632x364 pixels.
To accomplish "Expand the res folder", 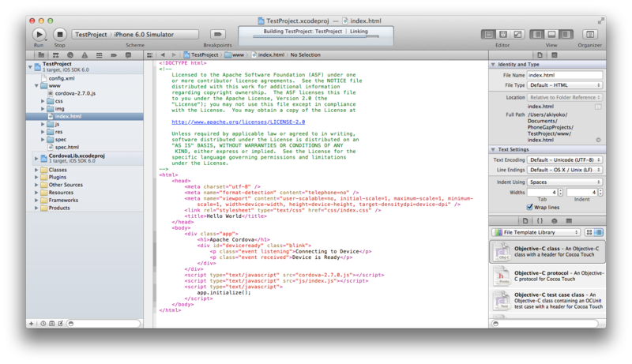I will point(43,132).
